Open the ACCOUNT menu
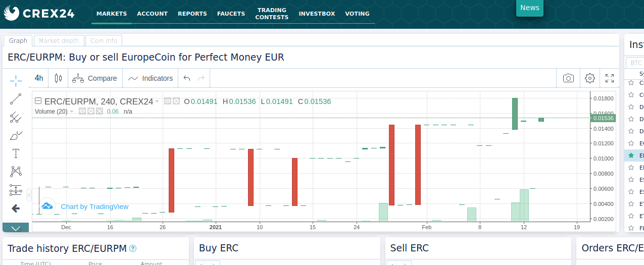This screenshot has width=644, height=265. tap(152, 14)
